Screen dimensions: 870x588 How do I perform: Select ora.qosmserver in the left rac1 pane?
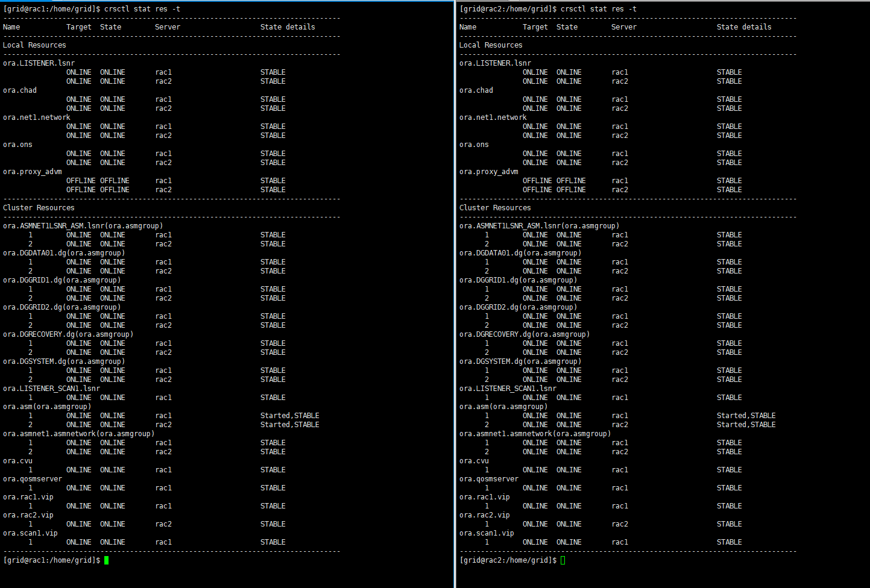33,479
